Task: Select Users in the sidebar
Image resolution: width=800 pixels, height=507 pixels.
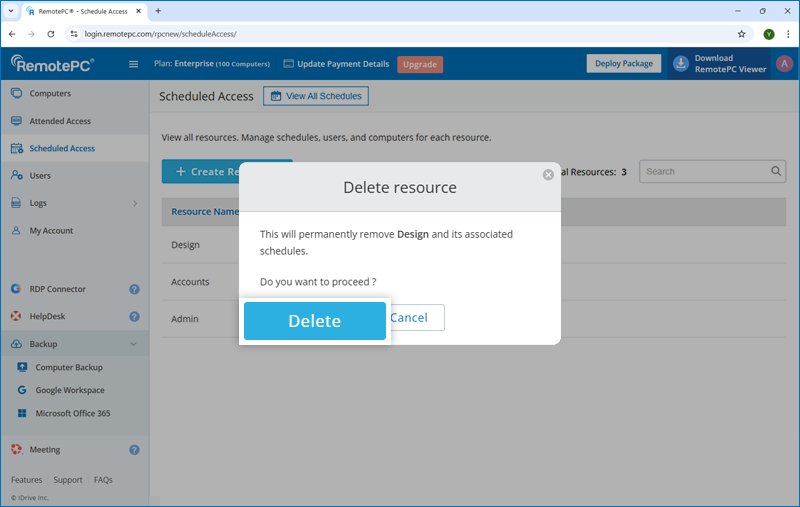Action: point(40,176)
